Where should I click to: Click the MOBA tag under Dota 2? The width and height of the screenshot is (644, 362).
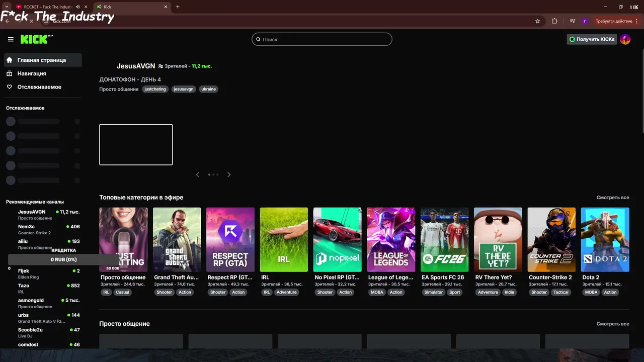(x=591, y=292)
